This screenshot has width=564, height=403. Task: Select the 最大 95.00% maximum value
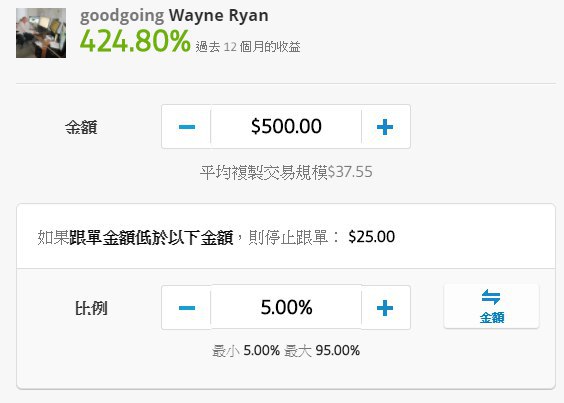click(322, 350)
